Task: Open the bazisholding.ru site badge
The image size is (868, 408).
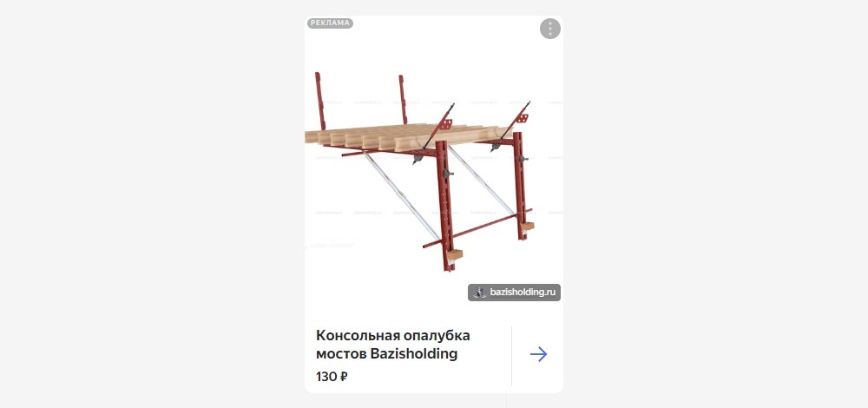Action: pyautogui.click(x=514, y=293)
